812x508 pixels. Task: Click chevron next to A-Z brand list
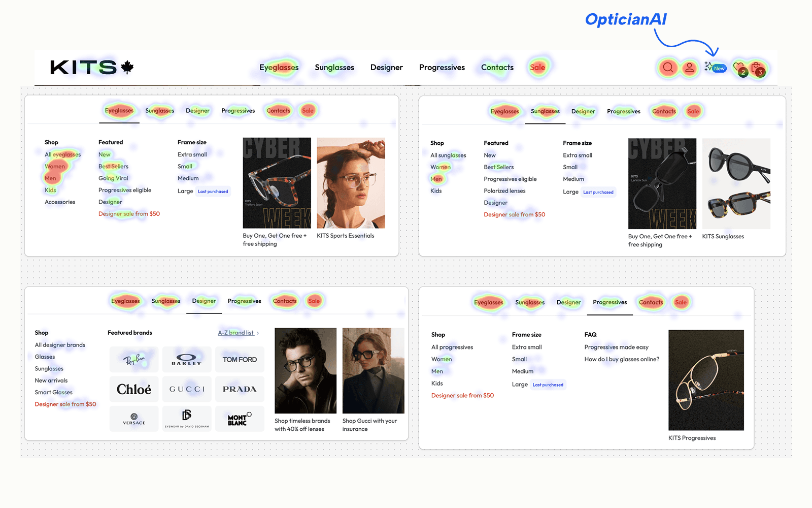[x=258, y=333]
